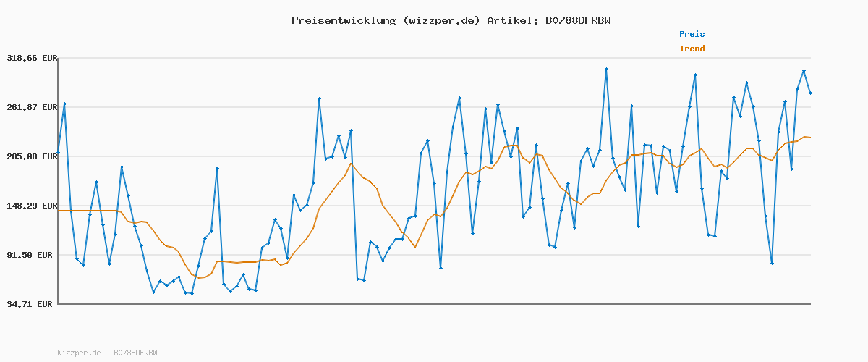
Task: Select the blue Preis legend label
Action: coord(692,34)
